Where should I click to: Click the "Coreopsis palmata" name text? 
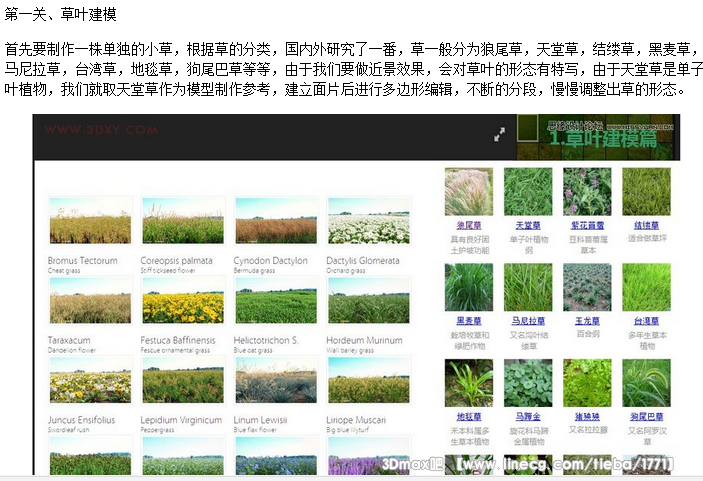(176, 260)
